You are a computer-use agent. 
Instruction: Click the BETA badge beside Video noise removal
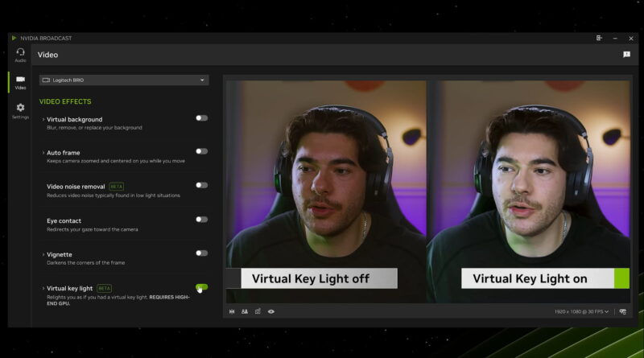117,187
